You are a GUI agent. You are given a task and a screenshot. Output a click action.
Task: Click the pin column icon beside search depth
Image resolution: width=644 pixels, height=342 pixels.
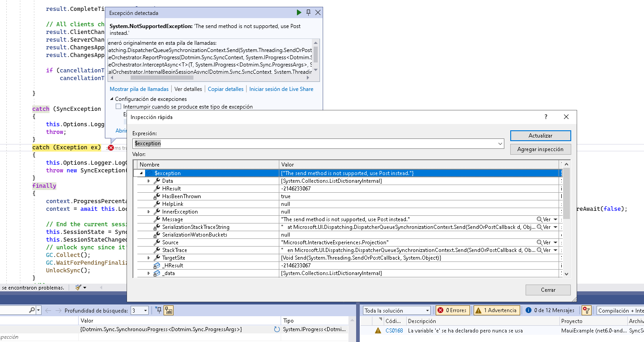[158, 310]
